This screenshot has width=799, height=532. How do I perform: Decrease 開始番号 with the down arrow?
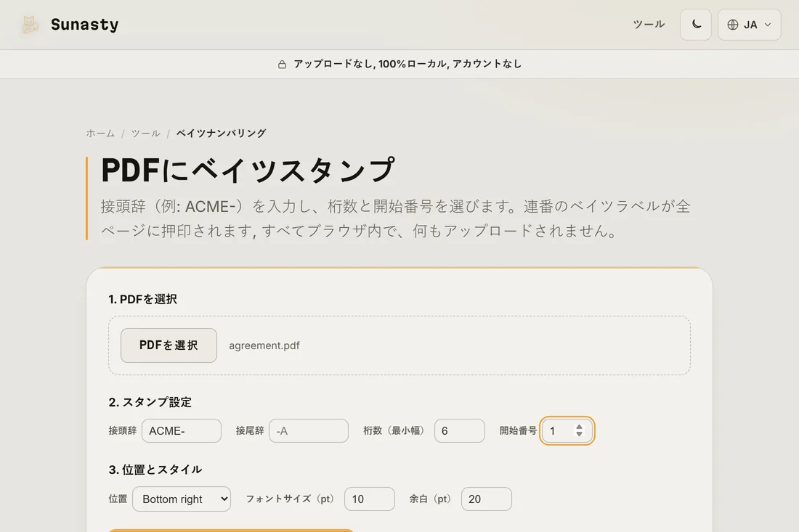[579, 434]
